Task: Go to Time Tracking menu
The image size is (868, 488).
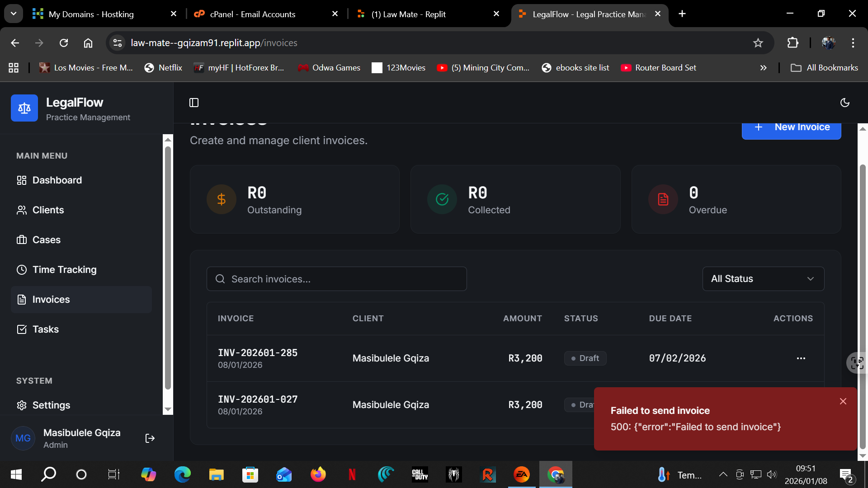Action: coord(64,270)
